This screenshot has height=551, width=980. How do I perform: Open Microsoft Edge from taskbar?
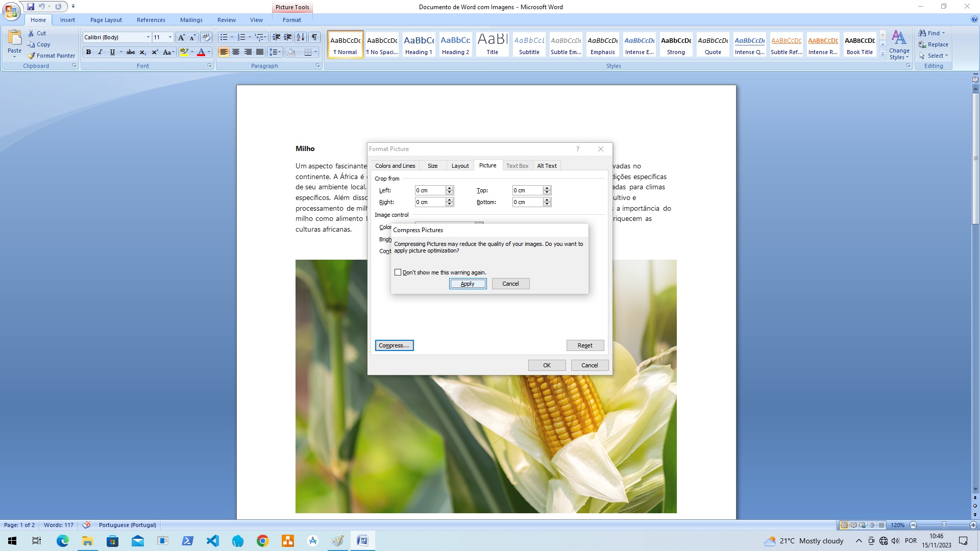(x=63, y=541)
